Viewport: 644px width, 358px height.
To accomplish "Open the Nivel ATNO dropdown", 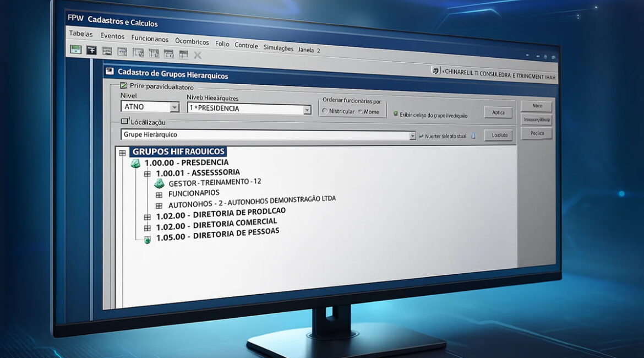I will tap(174, 107).
